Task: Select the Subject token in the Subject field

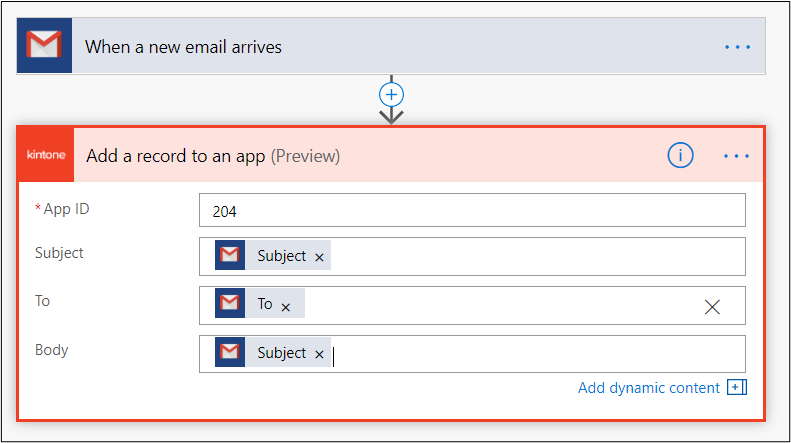Action: pos(281,256)
